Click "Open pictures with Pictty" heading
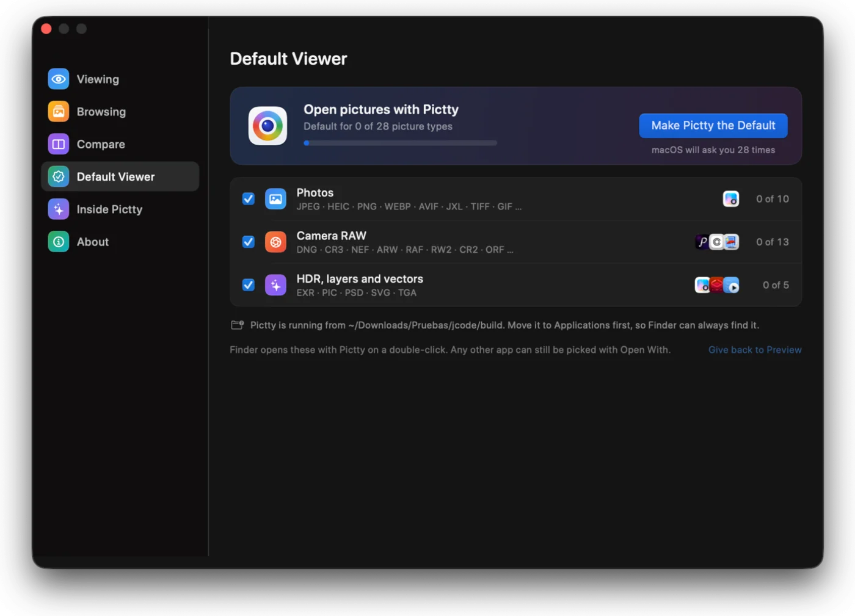855x616 pixels. tap(381, 109)
